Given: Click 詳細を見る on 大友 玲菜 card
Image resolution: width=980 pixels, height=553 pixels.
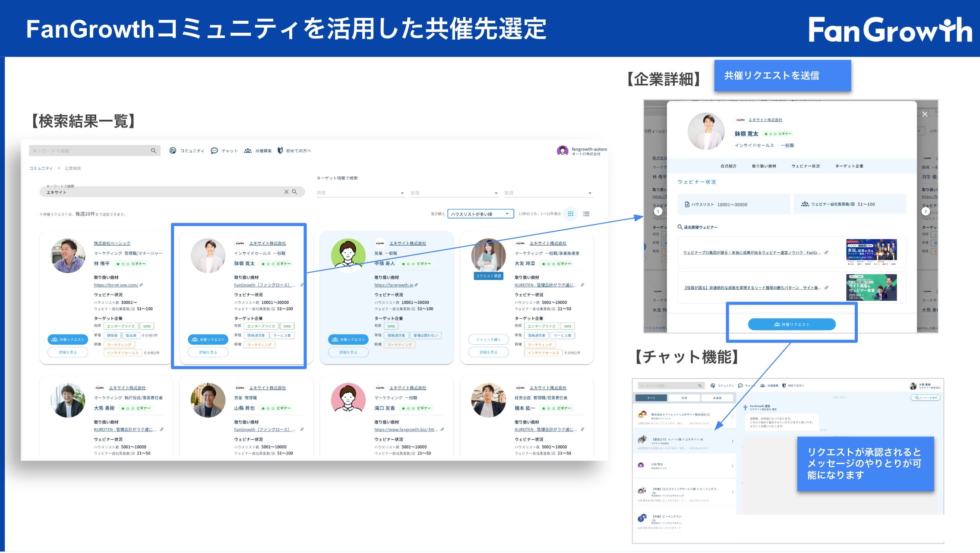Looking at the screenshot, I should point(489,353).
